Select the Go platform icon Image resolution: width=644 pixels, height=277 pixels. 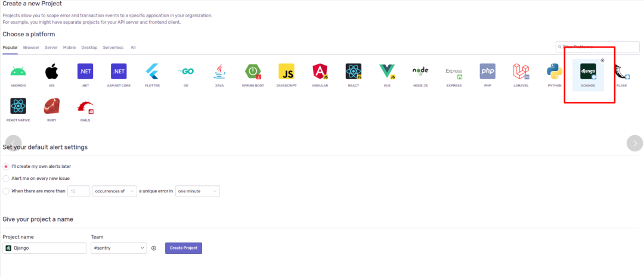pyautogui.click(x=185, y=71)
